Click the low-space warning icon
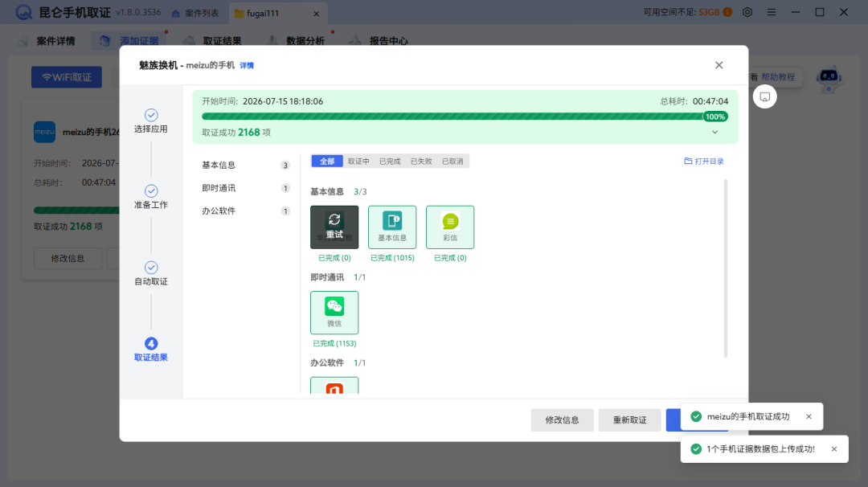This screenshot has width=868, height=487. 727,12
